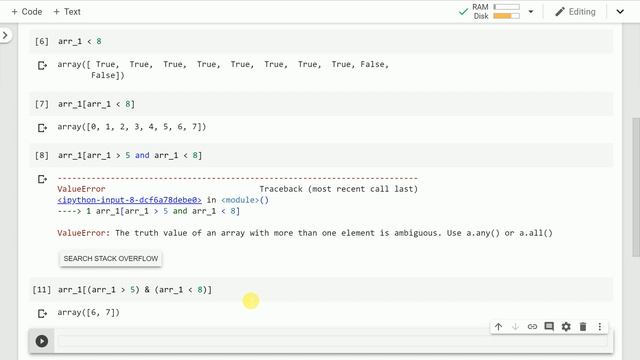Click 'Traceback (most recent call last)' text

[338, 189]
